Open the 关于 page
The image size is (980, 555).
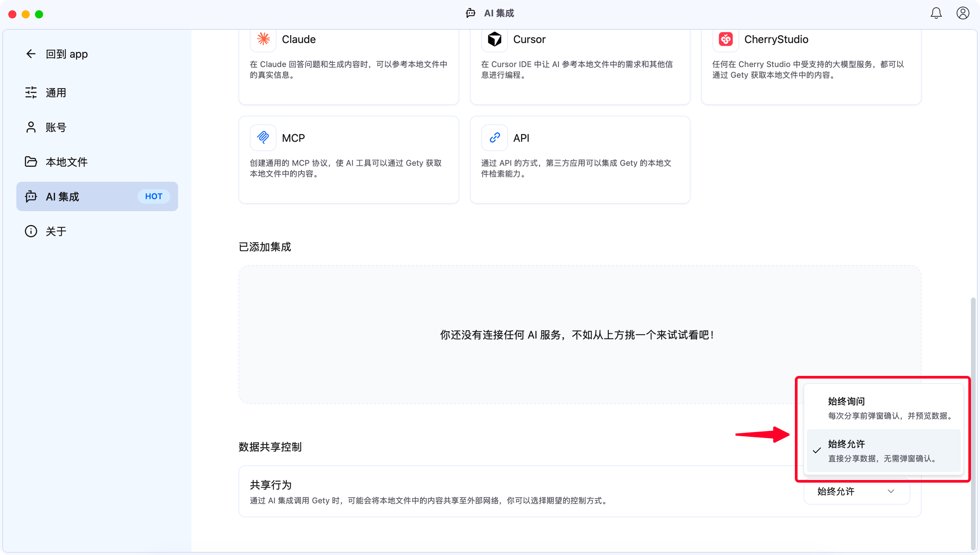click(56, 231)
